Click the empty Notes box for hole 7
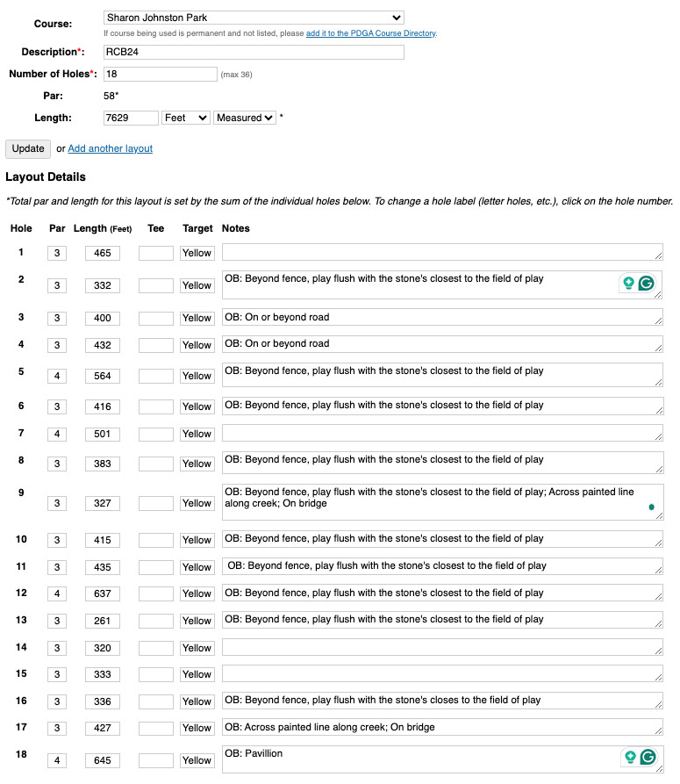 (443, 433)
